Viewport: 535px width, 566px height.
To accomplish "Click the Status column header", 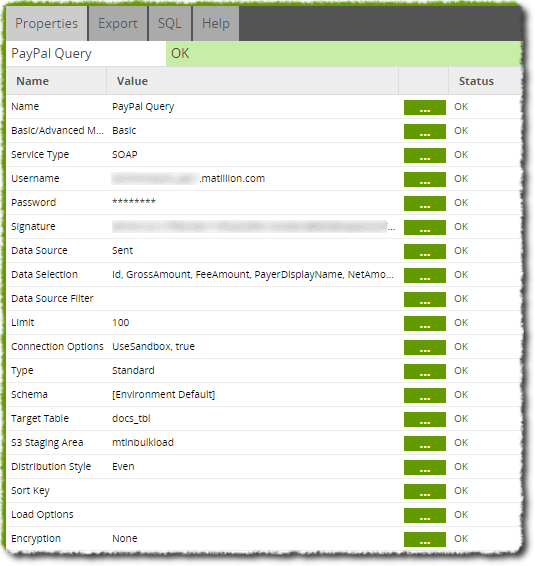I will coord(485,81).
